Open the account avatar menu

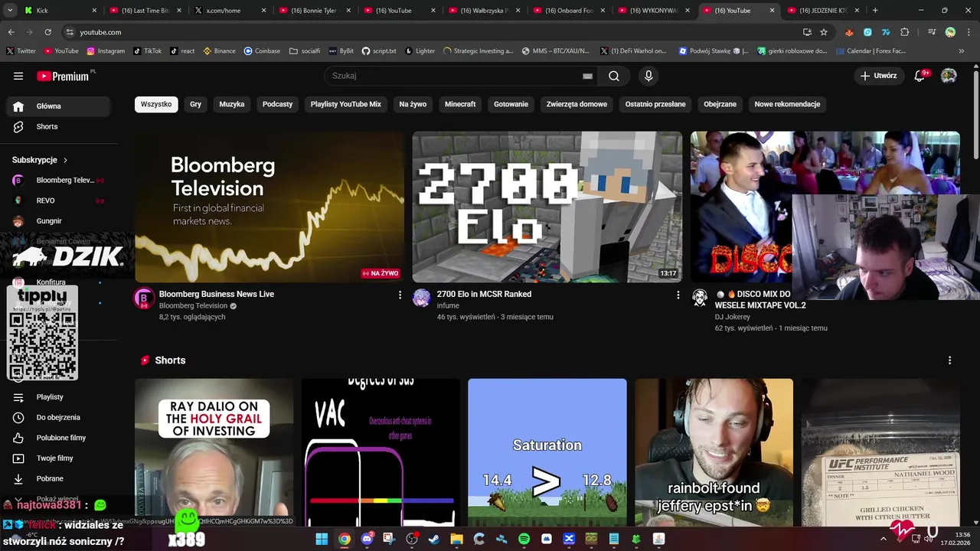click(x=949, y=76)
